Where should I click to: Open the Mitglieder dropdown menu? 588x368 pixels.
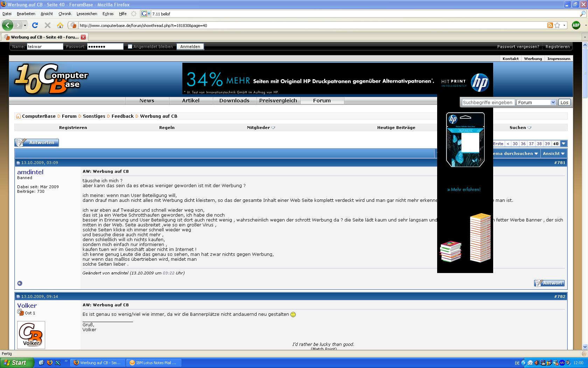(261, 128)
